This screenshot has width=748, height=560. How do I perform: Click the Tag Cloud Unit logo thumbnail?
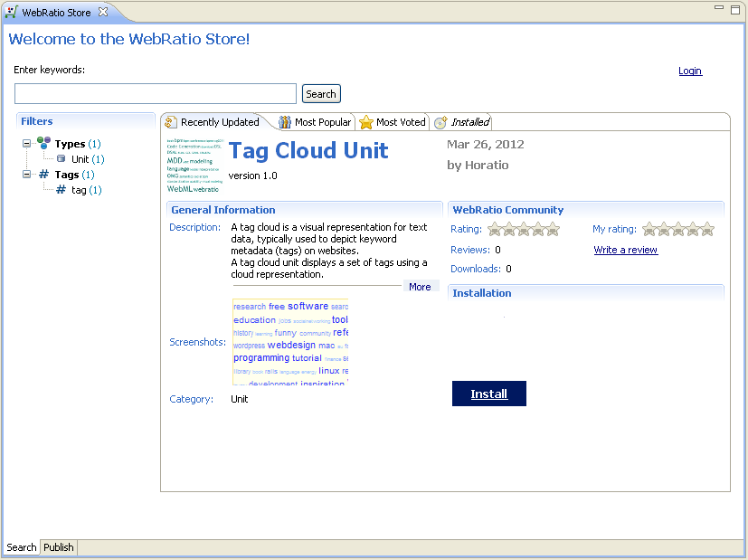click(195, 165)
